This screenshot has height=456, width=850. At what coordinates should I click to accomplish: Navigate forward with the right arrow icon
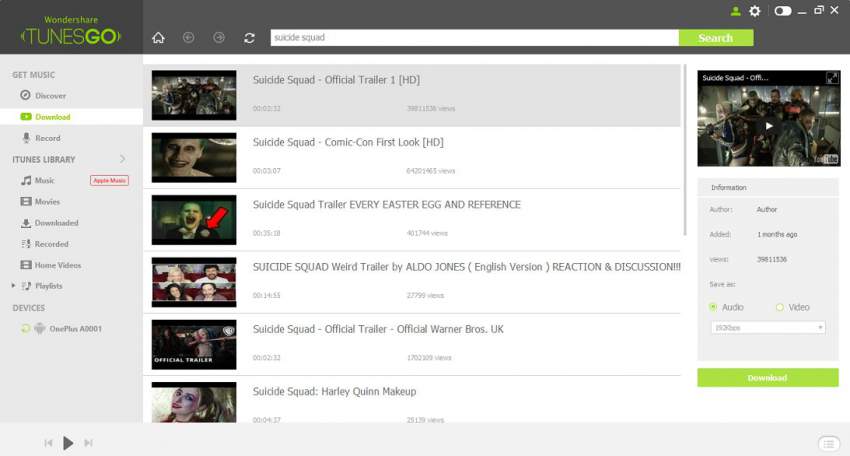pos(219,37)
